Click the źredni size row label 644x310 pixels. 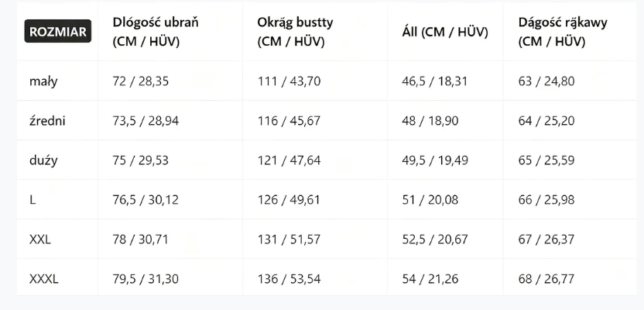coord(46,120)
